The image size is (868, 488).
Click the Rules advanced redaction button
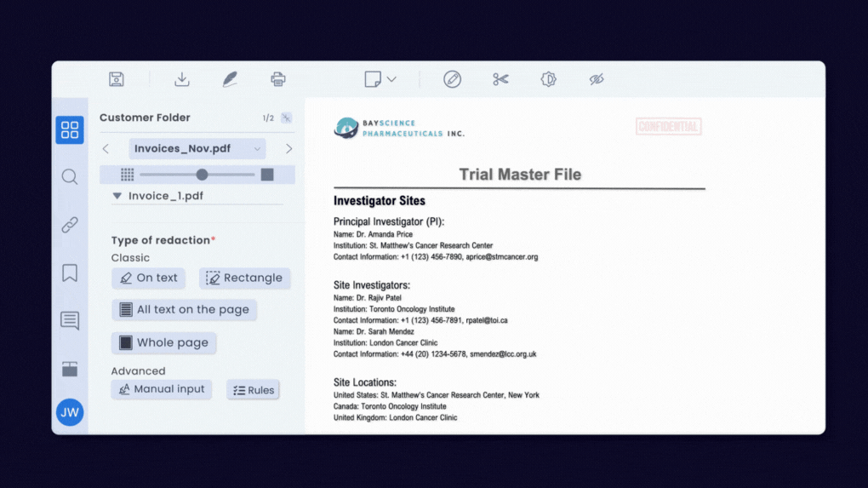coord(253,390)
